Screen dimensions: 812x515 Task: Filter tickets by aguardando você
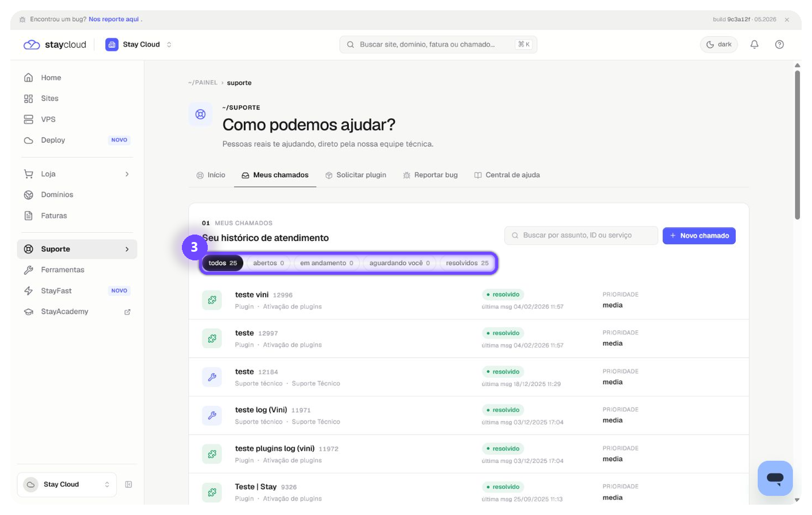click(399, 263)
